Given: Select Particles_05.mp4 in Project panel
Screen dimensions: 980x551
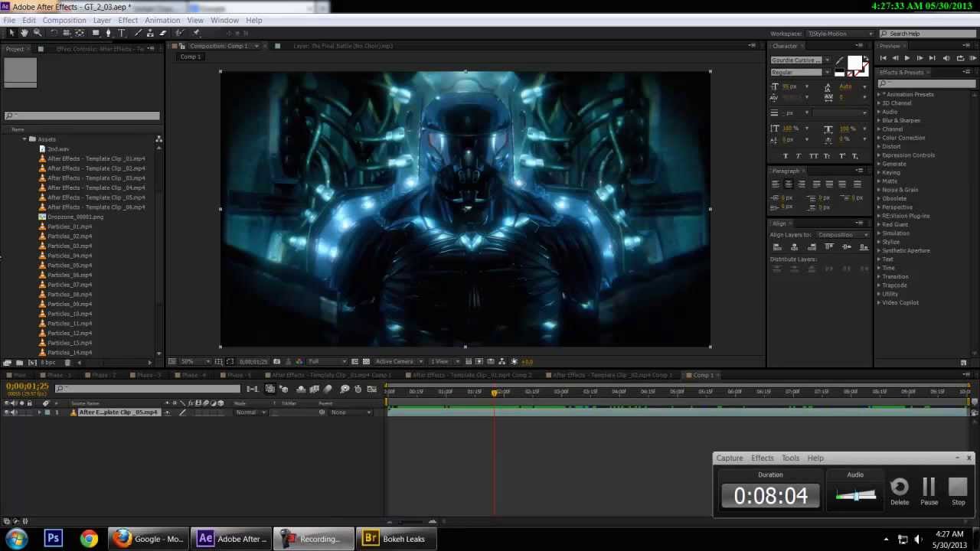Looking at the screenshot, I should (70, 265).
